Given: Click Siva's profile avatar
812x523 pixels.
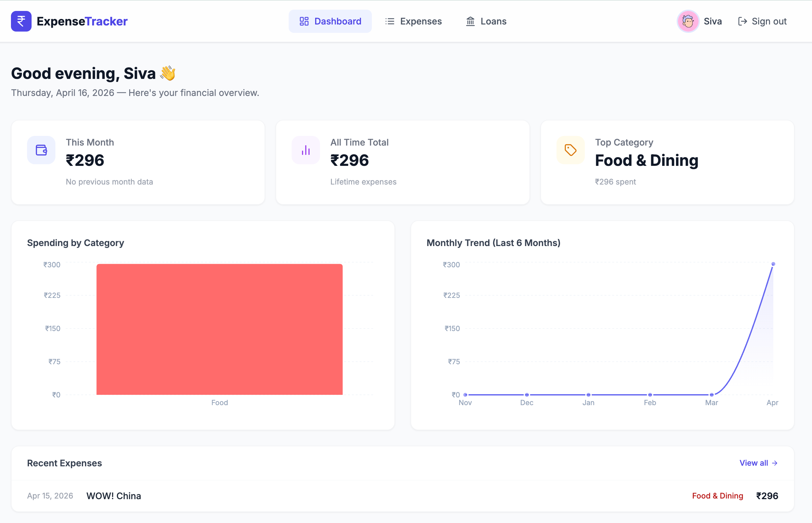Looking at the screenshot, I should point(688,21).
